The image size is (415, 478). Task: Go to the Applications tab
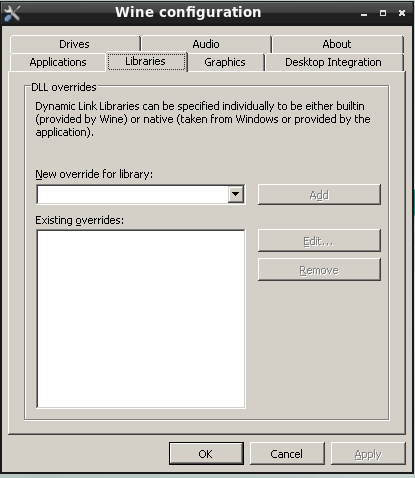(58, 62)
